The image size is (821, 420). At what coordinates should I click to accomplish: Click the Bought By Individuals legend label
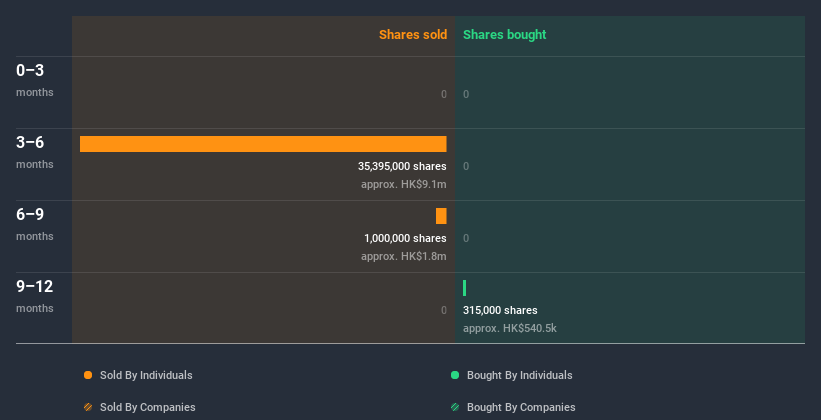519,375
